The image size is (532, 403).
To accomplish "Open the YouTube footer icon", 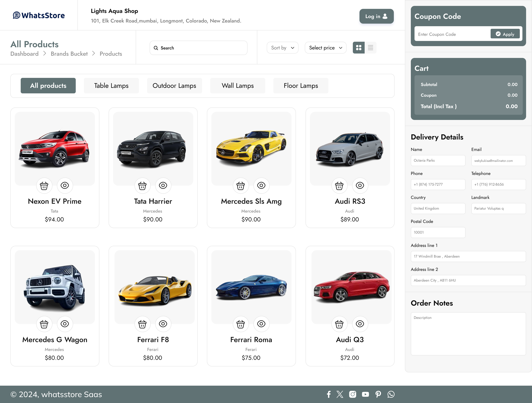I will [365, 394].
